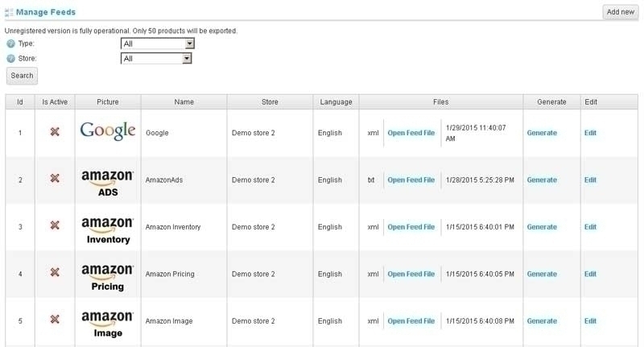Click the name cell 'Amazon Pricing'
The width and height of the screenshot is (644, 347).
pos(170,274)
